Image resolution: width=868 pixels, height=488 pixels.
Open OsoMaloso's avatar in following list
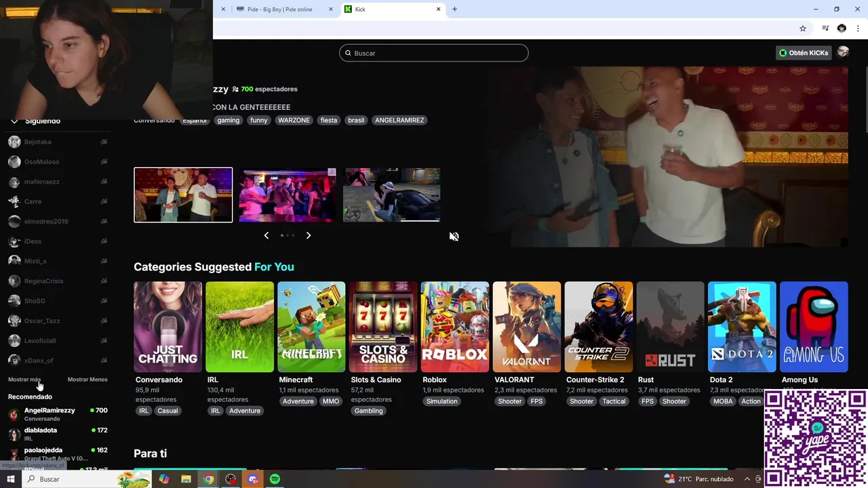pos(14,162)
